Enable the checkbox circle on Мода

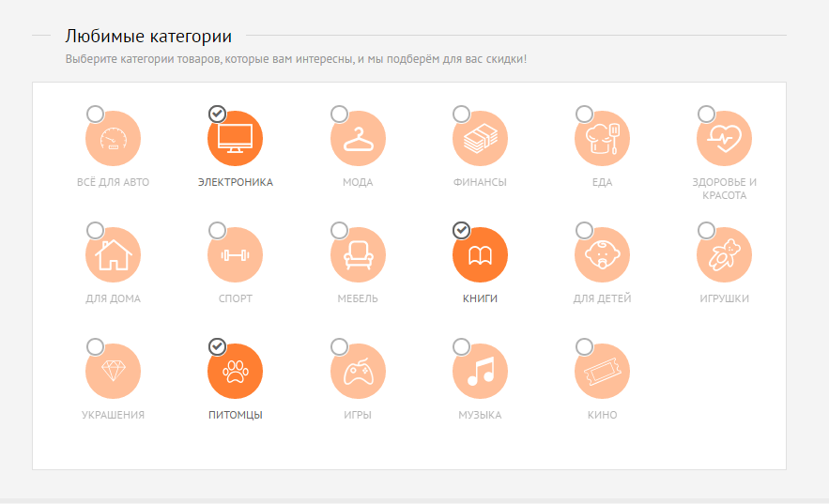pos(340,114)
